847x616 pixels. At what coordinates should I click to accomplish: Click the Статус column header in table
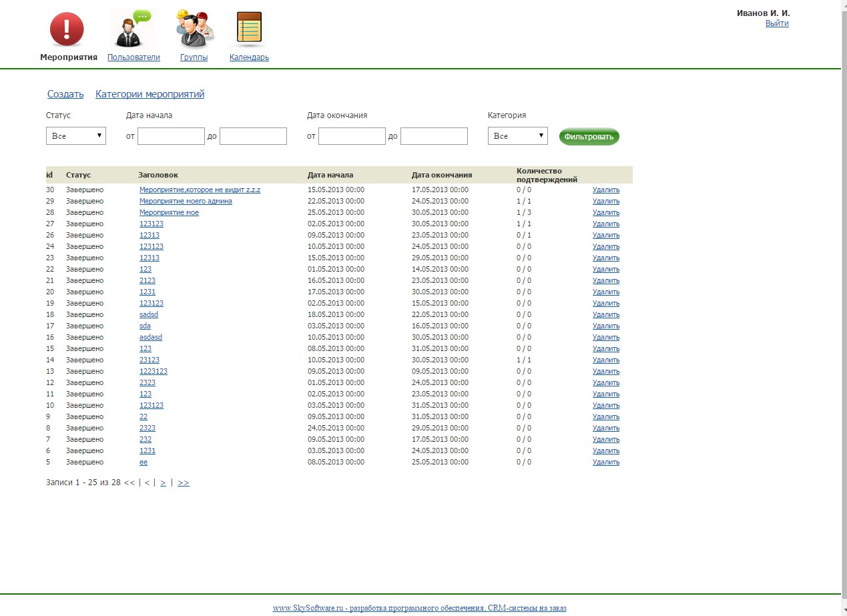coord(78,175)
